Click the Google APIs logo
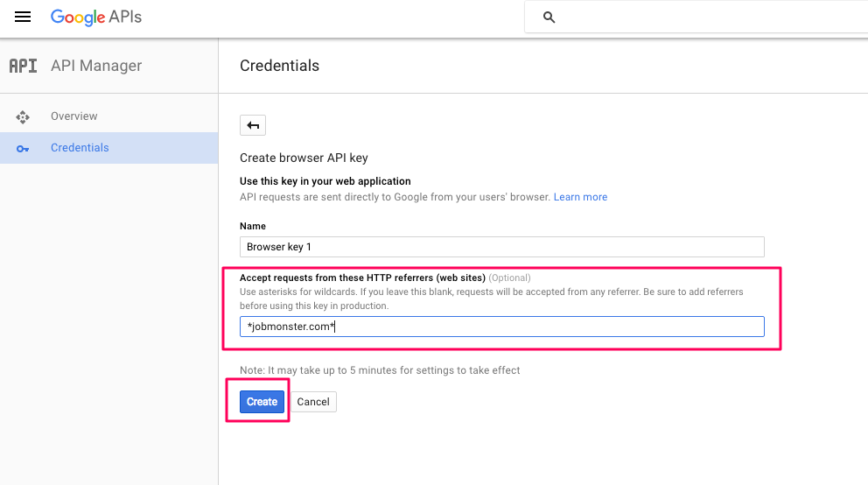Viewport: 868px width, 485px height. [96, 18]
